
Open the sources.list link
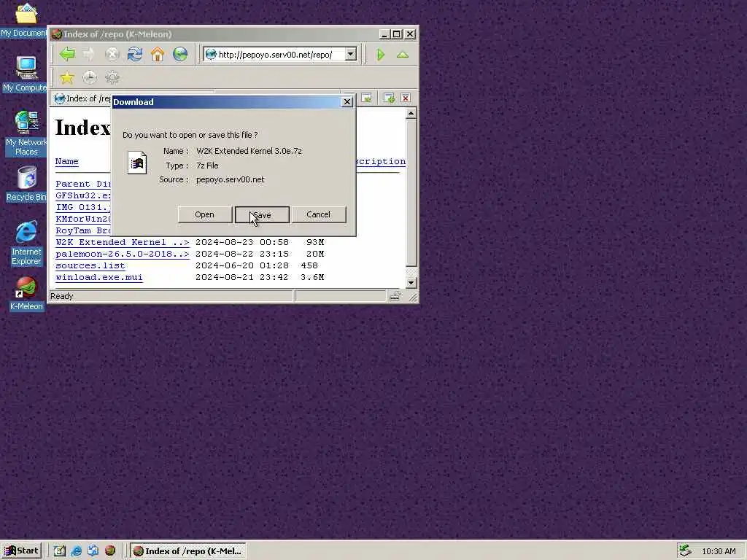(x=90, y=265)
